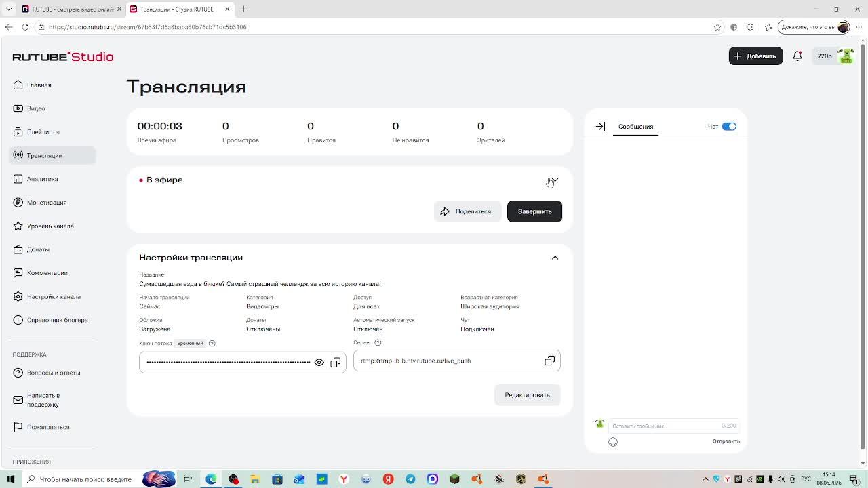Image resolution: width=868 pixels, height=488 pixels.
Task: Click the Настройки канала gear icon
Action: (x=18, y=296)
